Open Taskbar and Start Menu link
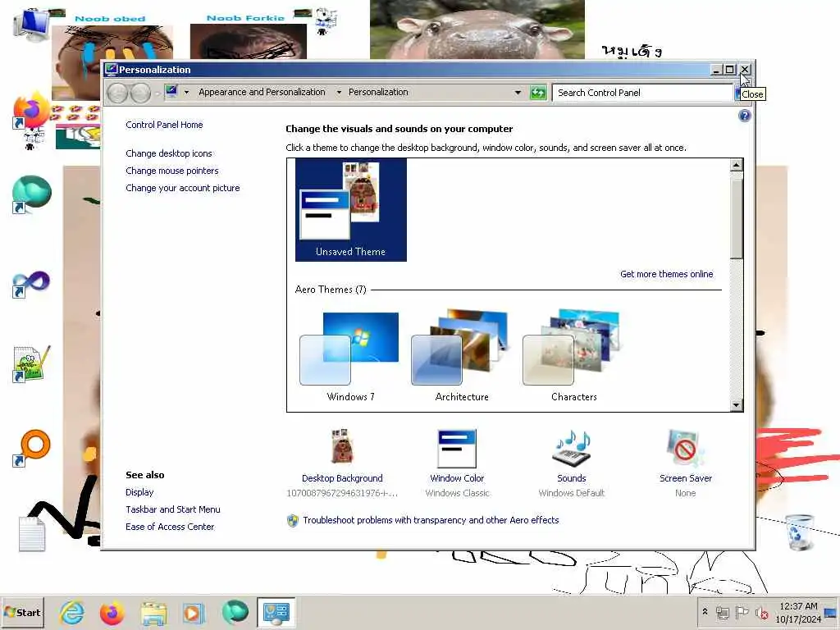The width and height of the screenshot is (840, 630). pyautogui.click(x=173, y=509)
